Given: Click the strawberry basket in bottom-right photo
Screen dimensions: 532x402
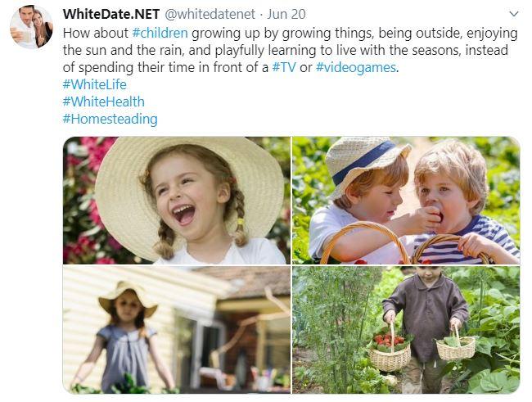Looking at the screenshot, I should pyautogui.click(x=390, y=350).
